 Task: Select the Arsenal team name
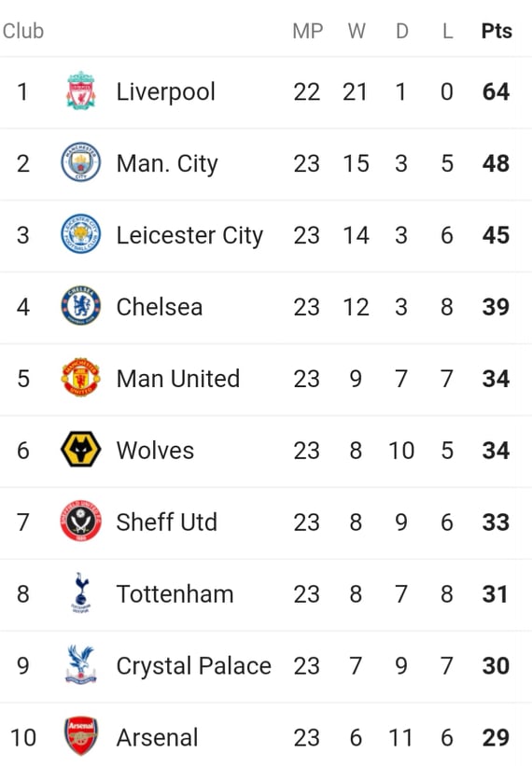click(158, 738)
